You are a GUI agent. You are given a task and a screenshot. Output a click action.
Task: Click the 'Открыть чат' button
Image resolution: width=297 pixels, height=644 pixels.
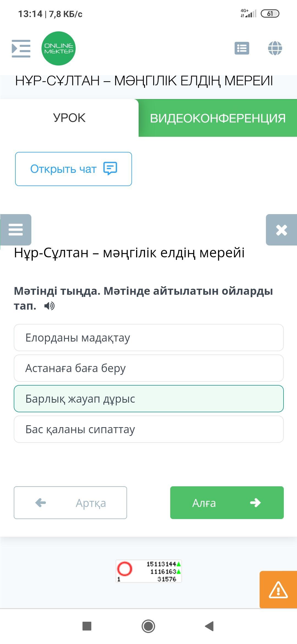(x=73, y=169)
